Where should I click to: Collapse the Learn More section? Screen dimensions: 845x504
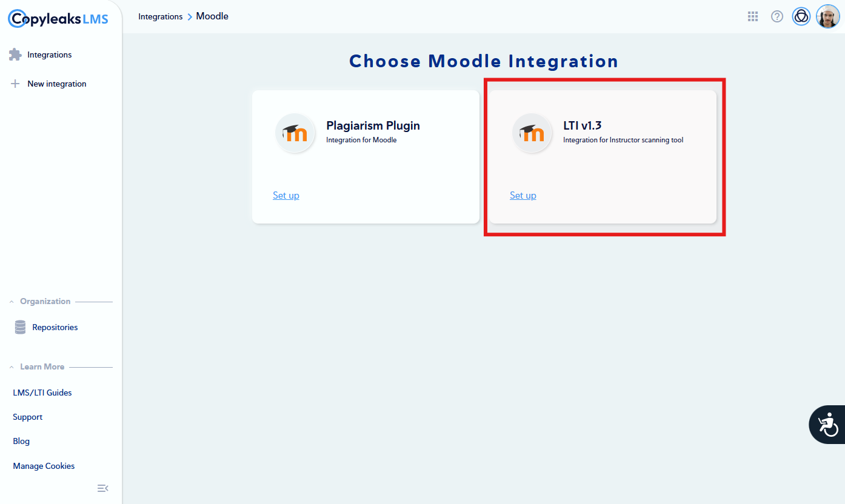[x=12, y=367]
